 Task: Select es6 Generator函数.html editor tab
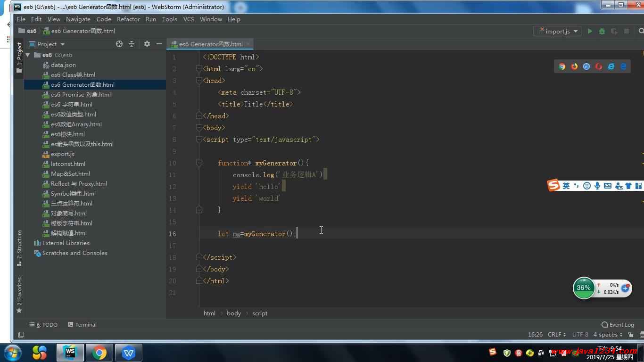pos(211,44)
